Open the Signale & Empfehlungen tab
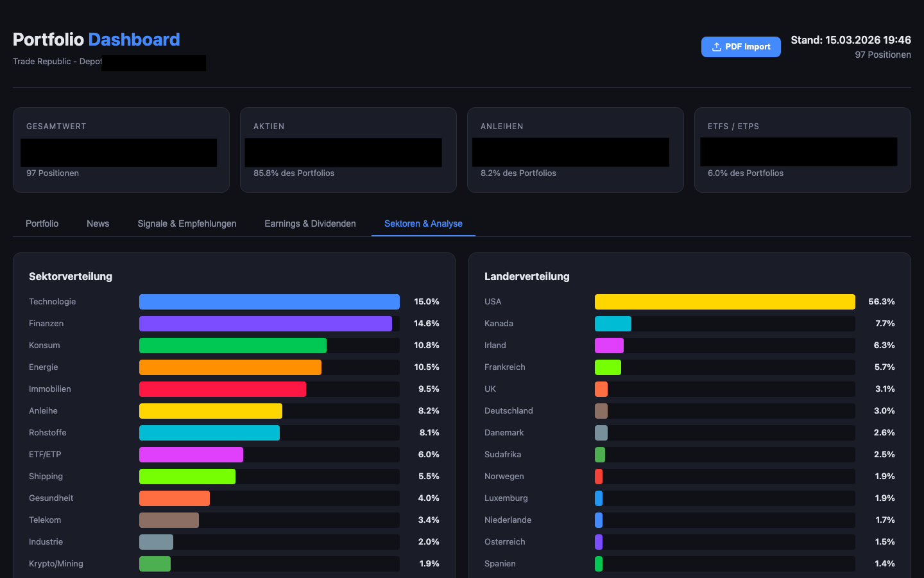 click(187, 223)
